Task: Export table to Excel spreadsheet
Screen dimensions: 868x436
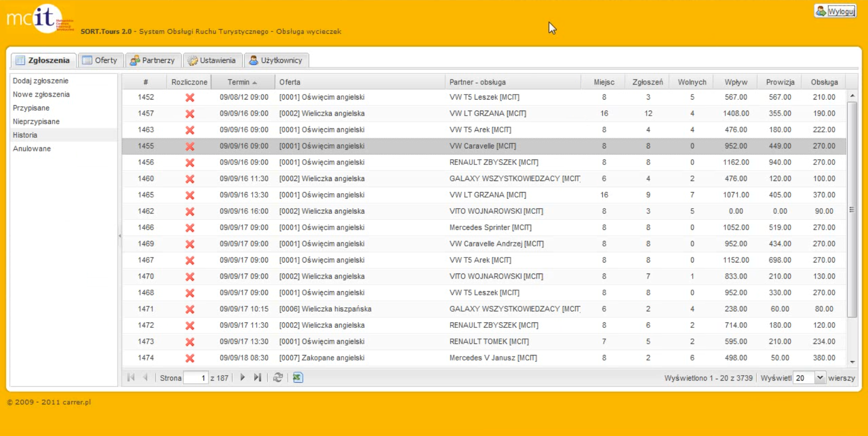Action: 298,378
